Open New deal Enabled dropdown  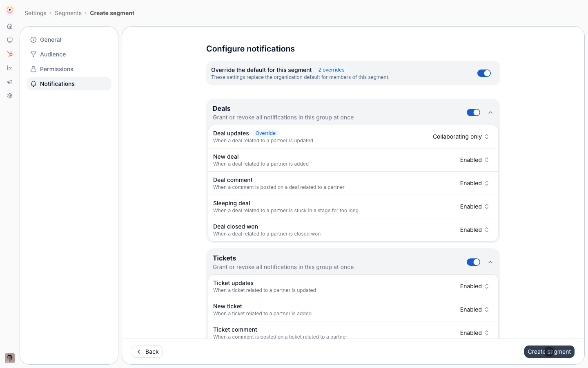pos(474,160)
